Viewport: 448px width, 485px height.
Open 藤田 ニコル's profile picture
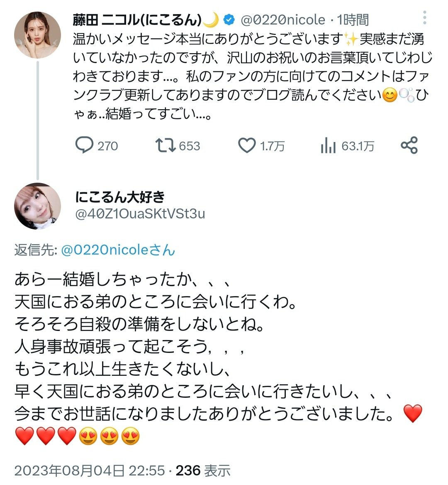[x=37, y=36]
